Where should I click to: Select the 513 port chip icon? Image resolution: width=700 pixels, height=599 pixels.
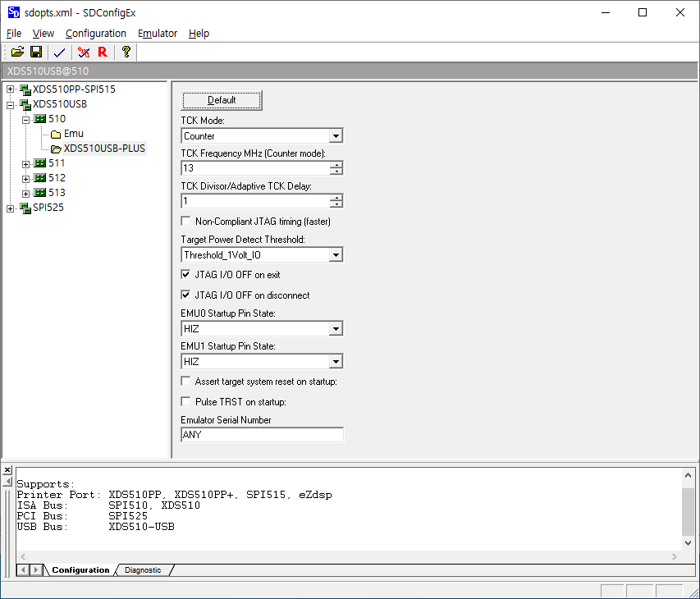(40, 192)
